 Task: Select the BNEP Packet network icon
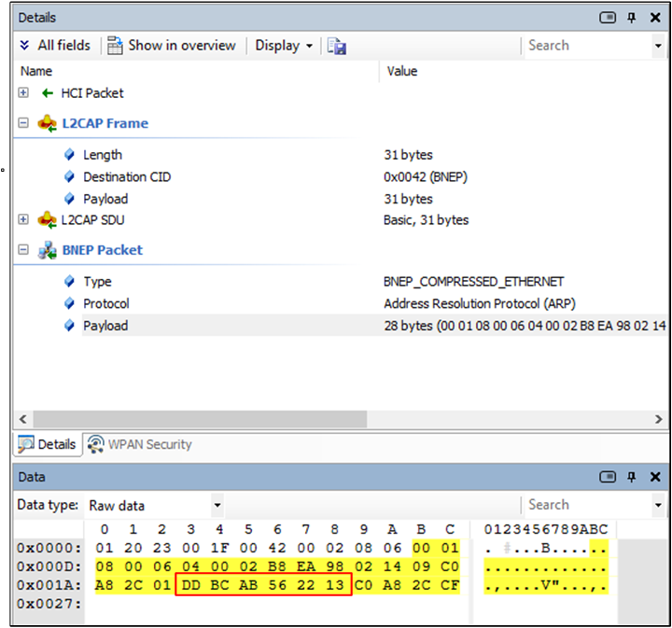coord(48,250)
